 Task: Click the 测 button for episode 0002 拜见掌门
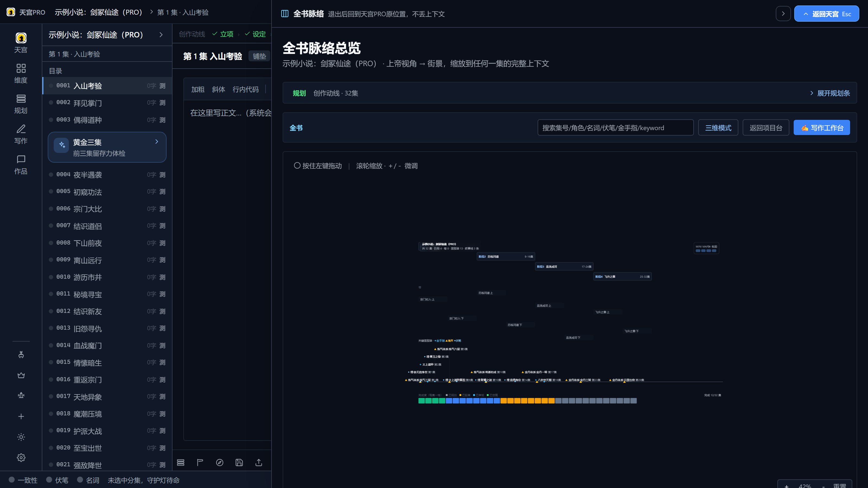click(x=162, y=103)
